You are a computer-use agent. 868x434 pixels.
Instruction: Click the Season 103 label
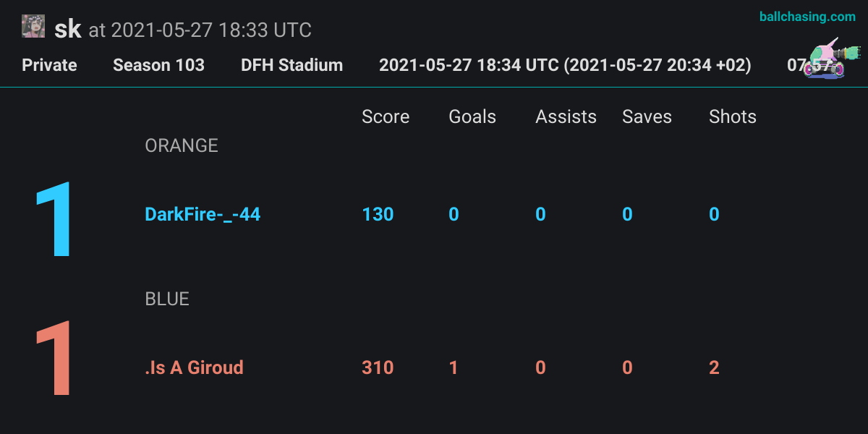click(158, 65)
